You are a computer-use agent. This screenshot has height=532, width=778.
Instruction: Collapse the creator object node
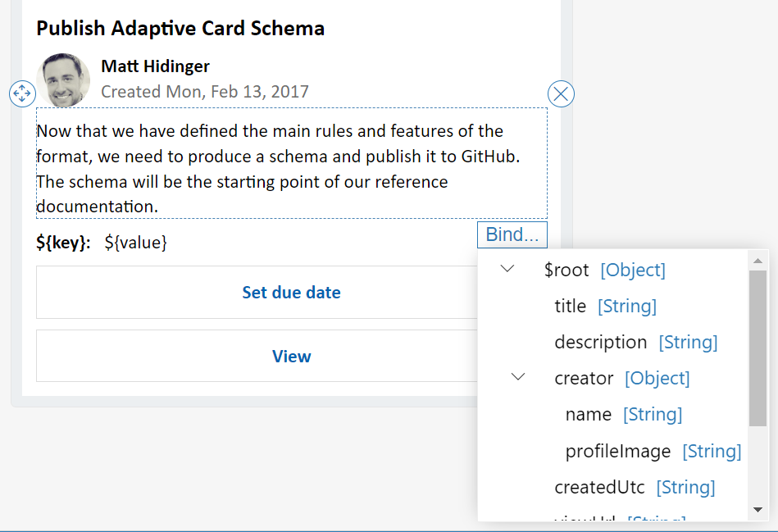tap(516, 377)
